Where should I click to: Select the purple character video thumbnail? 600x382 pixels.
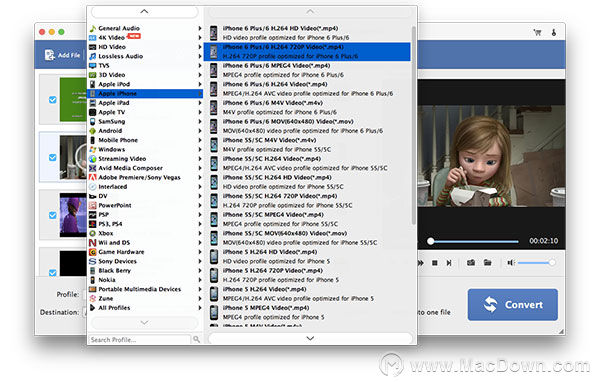click(73, 215)
